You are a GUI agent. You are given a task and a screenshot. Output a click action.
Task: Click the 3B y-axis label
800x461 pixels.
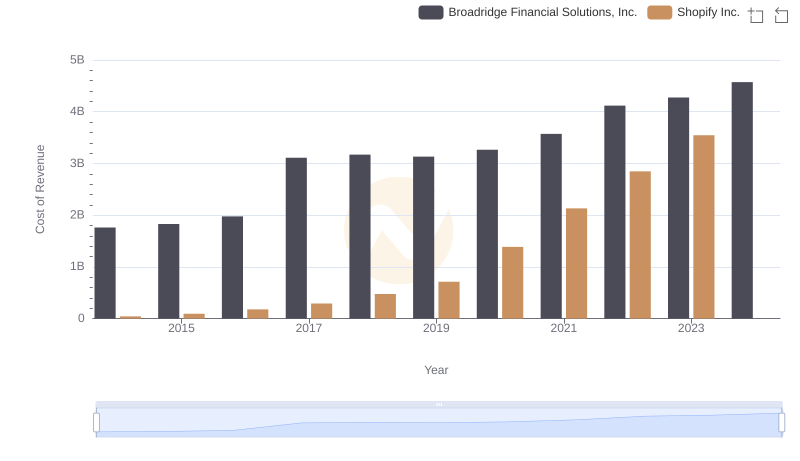[x=77, y=163]
